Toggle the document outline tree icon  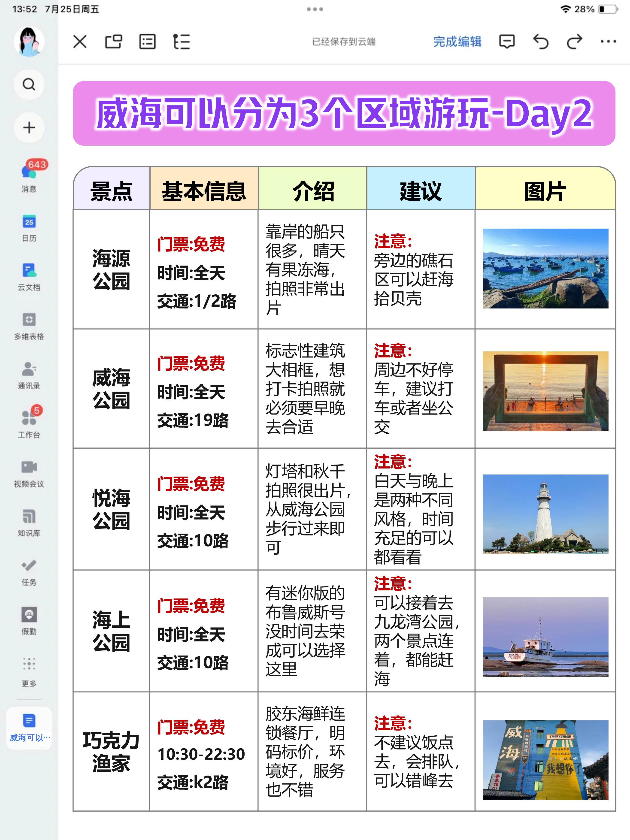182,41
